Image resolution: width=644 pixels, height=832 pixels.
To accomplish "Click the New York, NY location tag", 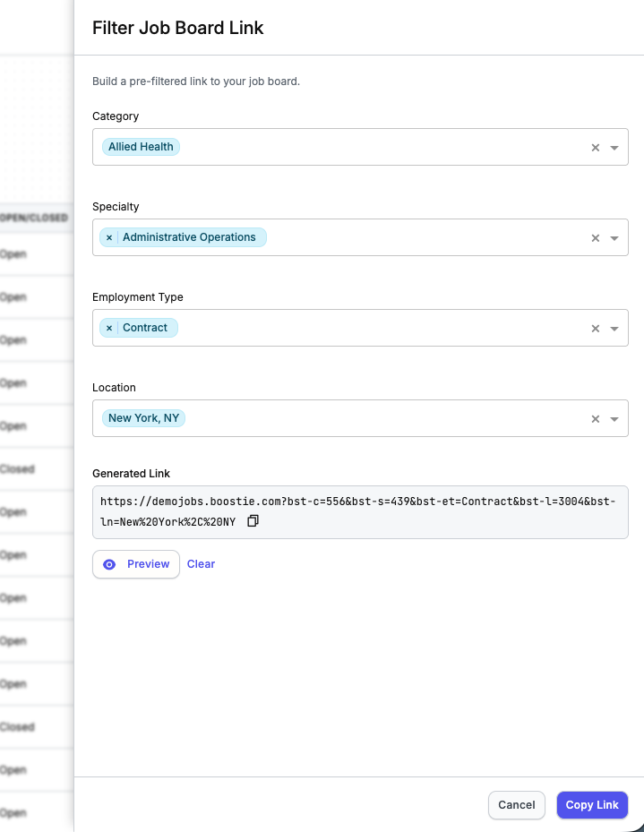I will (143, 418).
